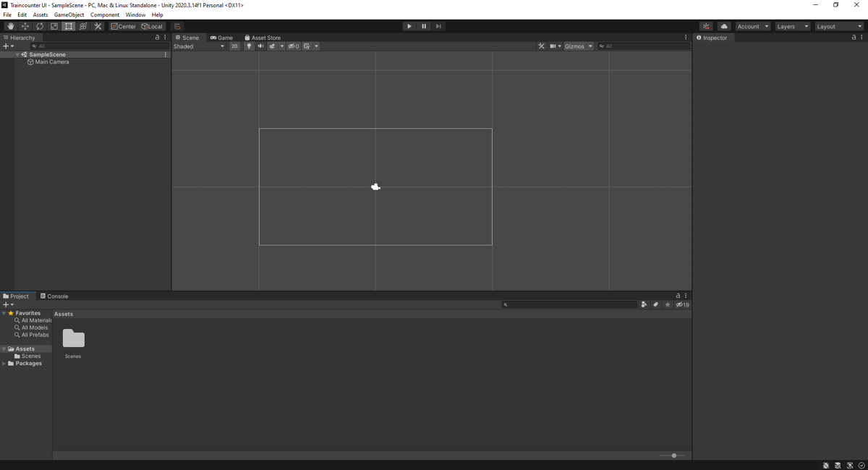
Task: Open the Window menu
Action: 135,14
